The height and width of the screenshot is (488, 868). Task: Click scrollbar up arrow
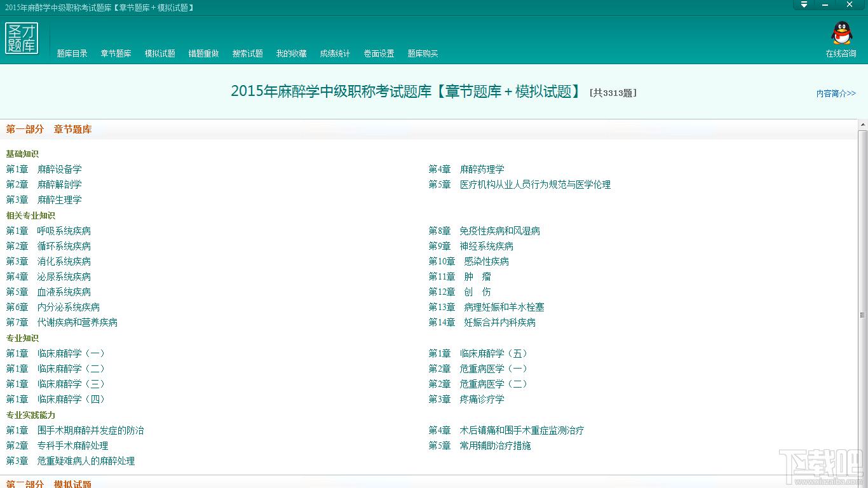[x=862, y=124]
